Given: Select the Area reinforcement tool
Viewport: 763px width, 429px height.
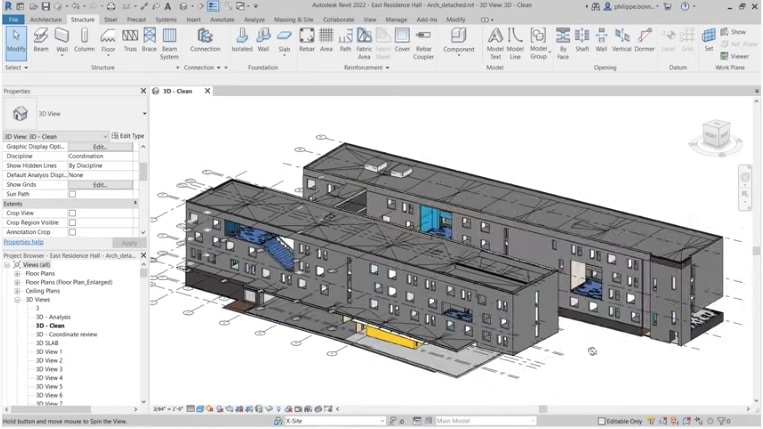Looking at the screenshot, I should [x=326, y=40].
